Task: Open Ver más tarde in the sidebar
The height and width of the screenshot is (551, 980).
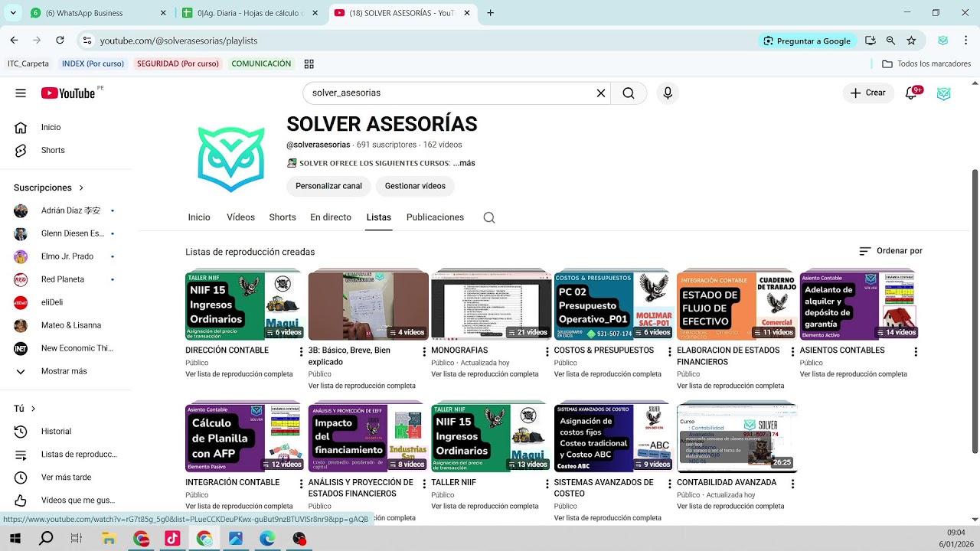Action: 65,478
